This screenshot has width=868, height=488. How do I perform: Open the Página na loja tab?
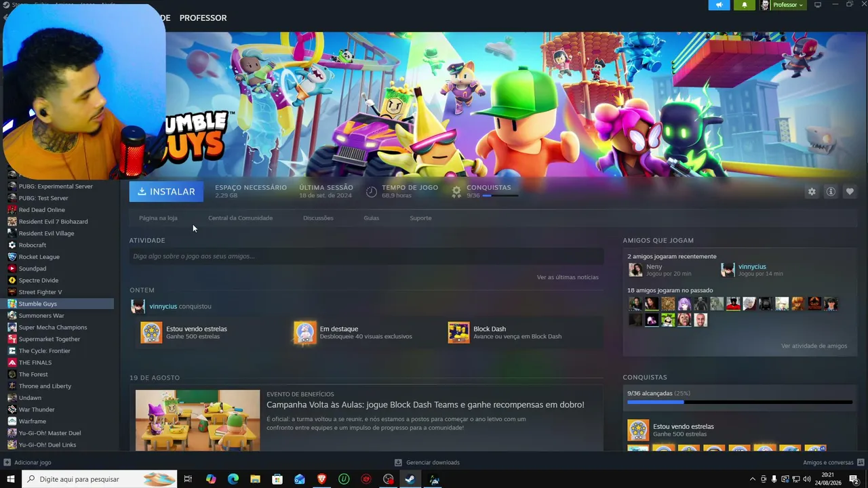click(x=158, y=218)
